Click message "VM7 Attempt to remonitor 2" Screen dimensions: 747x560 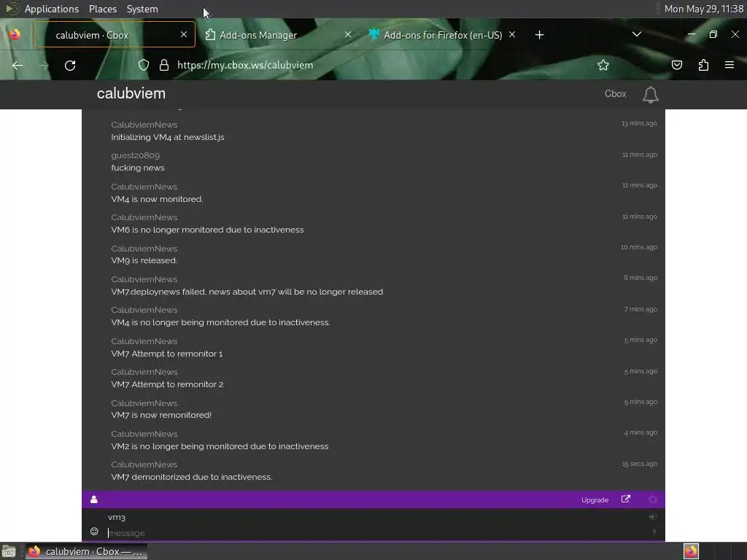167,384
